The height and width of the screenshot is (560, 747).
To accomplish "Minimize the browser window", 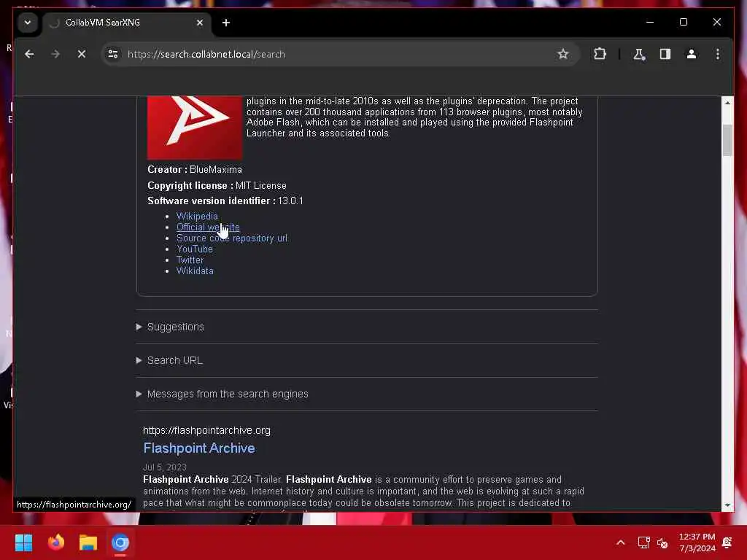I will pyautogui.click(x=650, y=22).
